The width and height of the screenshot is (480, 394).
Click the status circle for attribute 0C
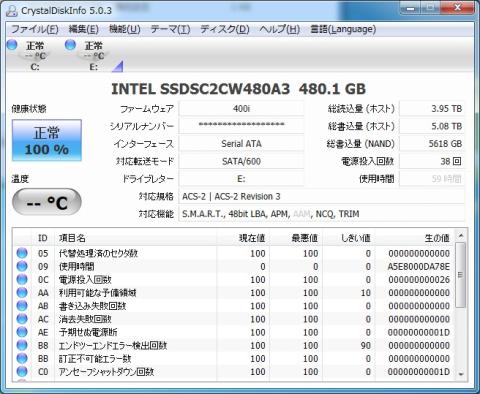pos(22,279)
